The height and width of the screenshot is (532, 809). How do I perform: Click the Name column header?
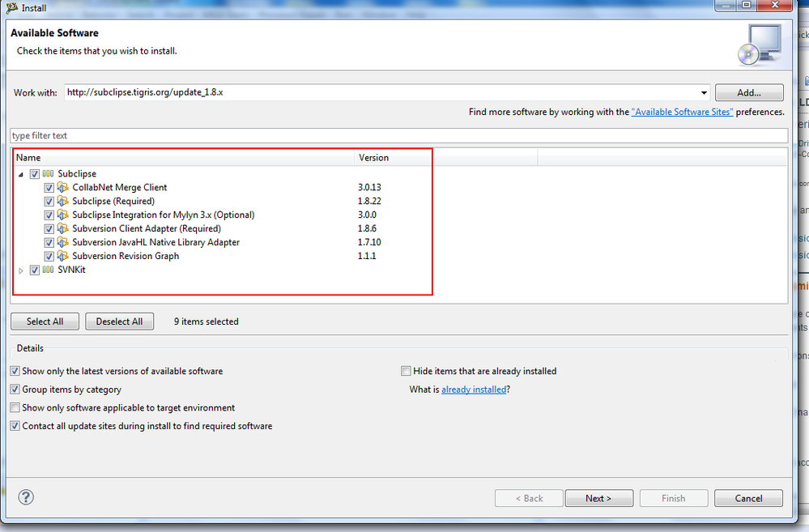(x=185, y=158)
